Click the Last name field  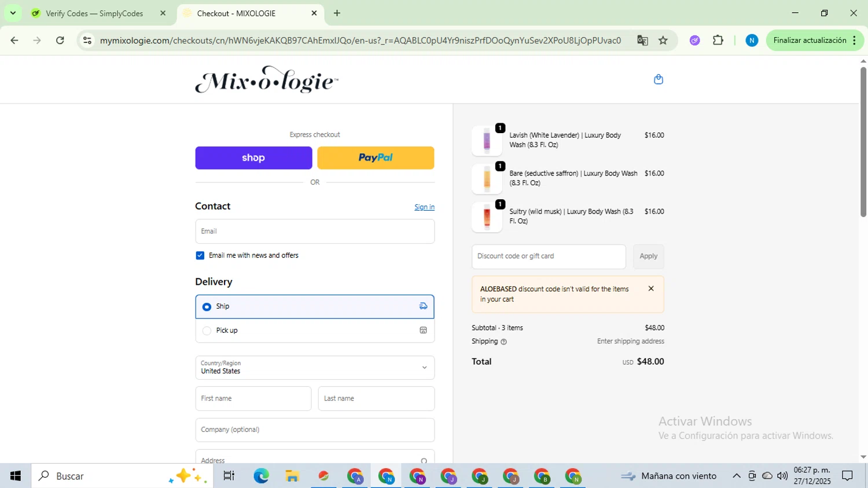376,399
